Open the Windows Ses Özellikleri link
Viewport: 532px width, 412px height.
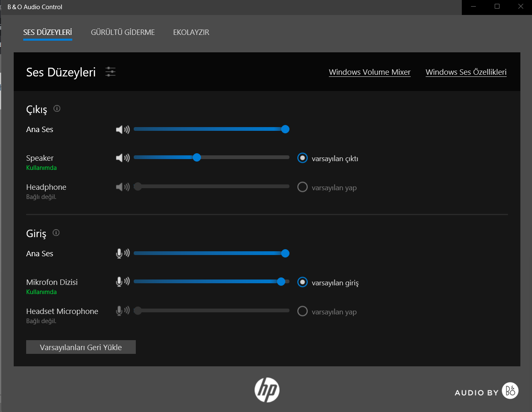466,72
